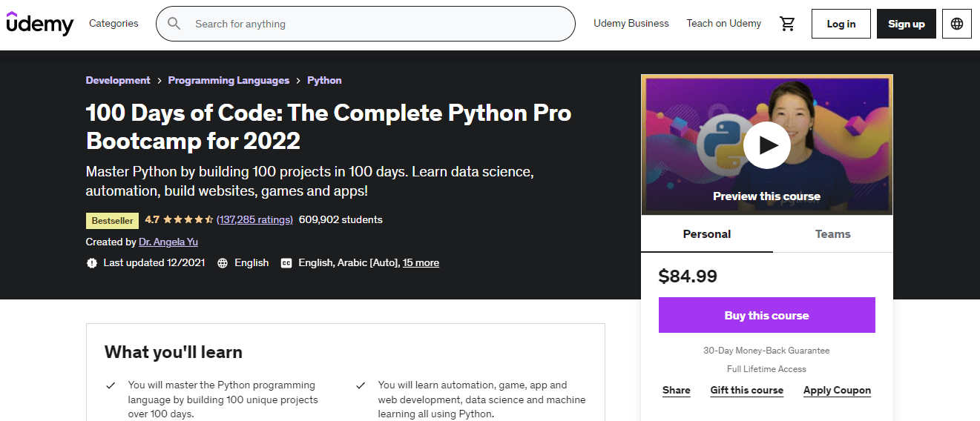980x421 pixels.
Task: Open the Categories menu
Action: click(114, 24)
